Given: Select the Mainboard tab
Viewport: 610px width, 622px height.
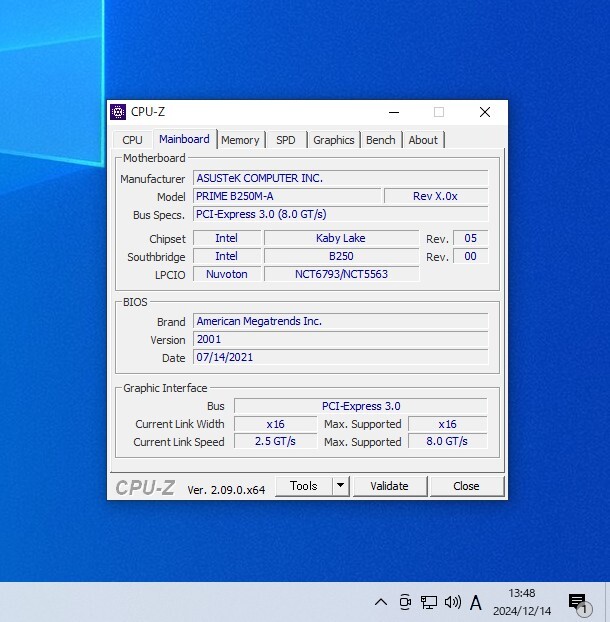Looking at the screenshot, I should [x=184, y=139].
